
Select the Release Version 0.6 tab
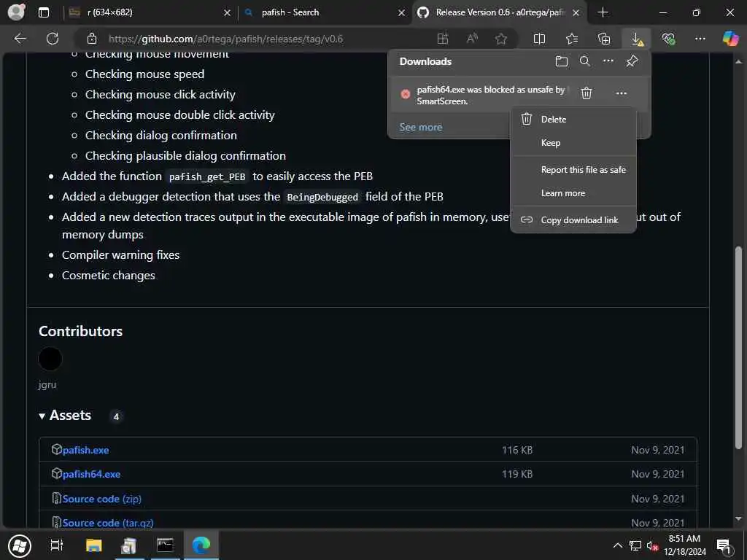click(x=499, y=12)
